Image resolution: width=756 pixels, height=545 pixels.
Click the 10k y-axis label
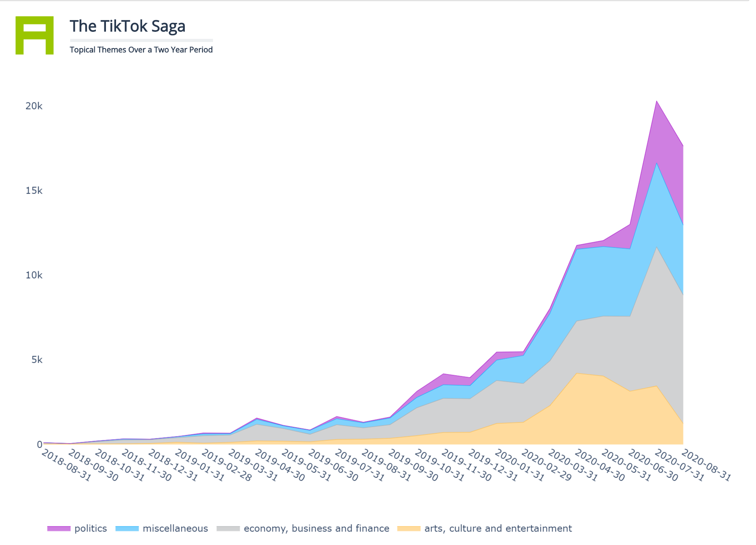(x=34, y=275)
